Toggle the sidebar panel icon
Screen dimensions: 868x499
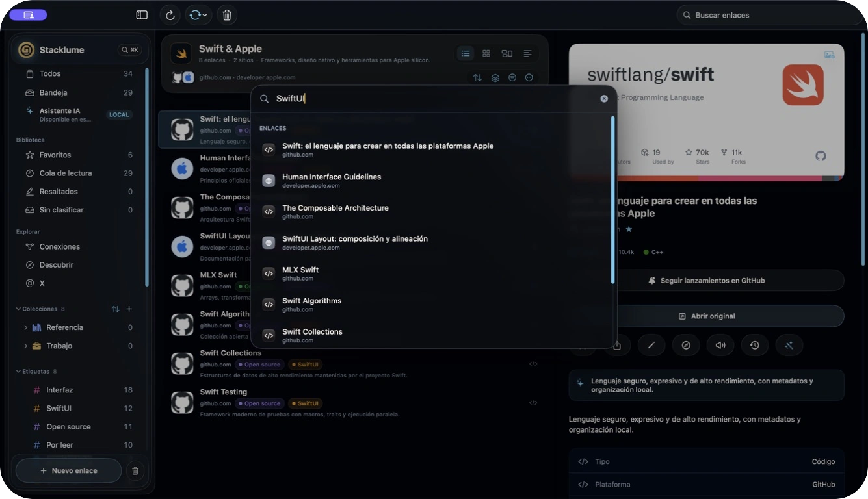click(x=142, y=15)
